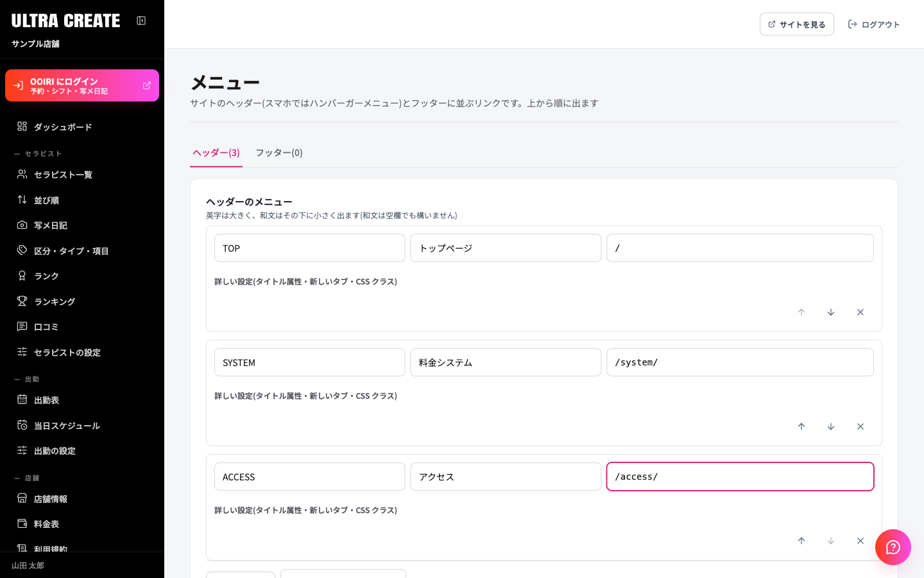Focus the /access/ URL field
The image size is (924, 578).
[740, 477]
